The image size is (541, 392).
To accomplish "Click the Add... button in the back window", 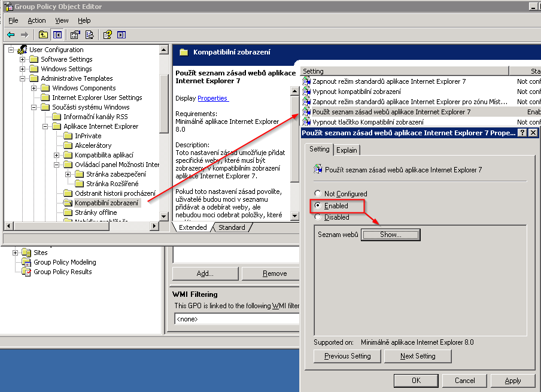I will [205, 274].
